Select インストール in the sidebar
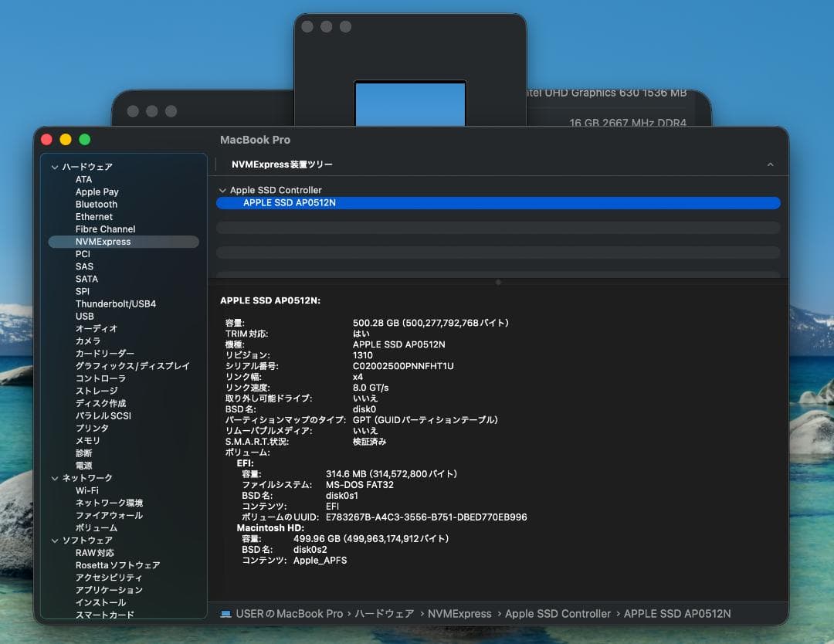Screen dimensions: 834x644 pyautogui.click(x=100, y=602)
